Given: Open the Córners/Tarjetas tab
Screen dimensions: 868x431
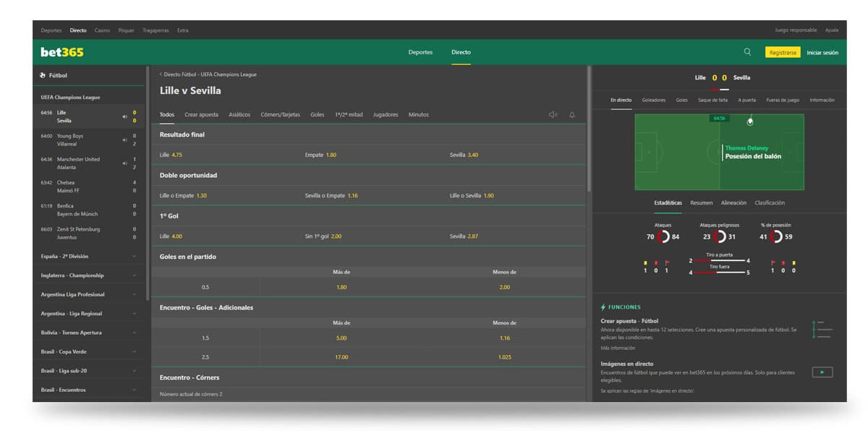Looking at the screenshot, I should (280, 114).
